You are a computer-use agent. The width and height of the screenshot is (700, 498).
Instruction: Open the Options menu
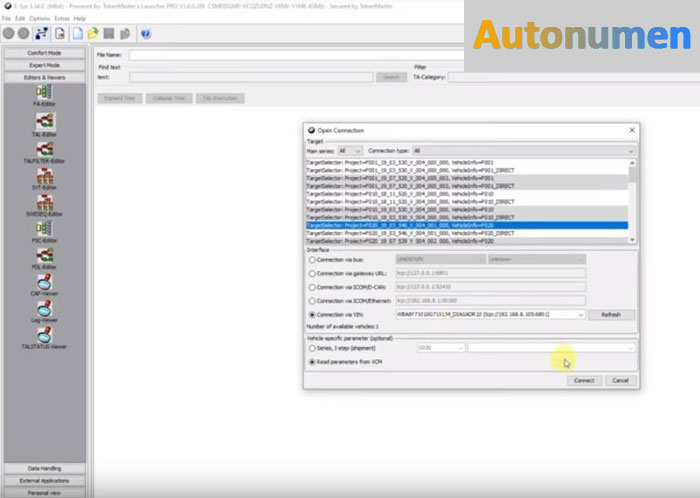pos(40,18)
